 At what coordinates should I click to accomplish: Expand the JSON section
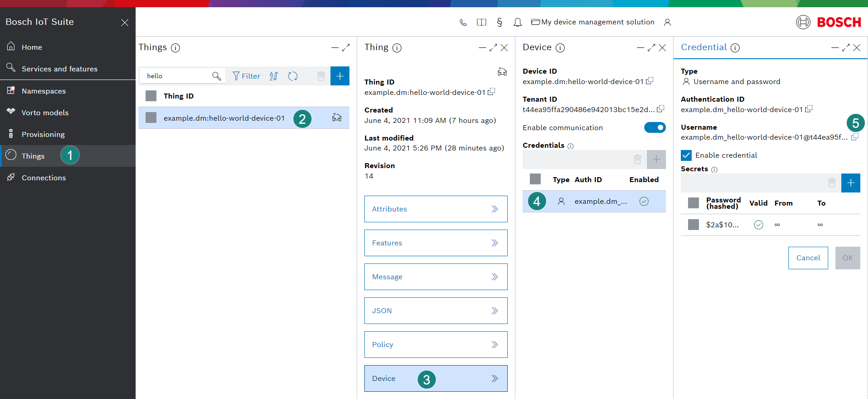click(436, 310)
